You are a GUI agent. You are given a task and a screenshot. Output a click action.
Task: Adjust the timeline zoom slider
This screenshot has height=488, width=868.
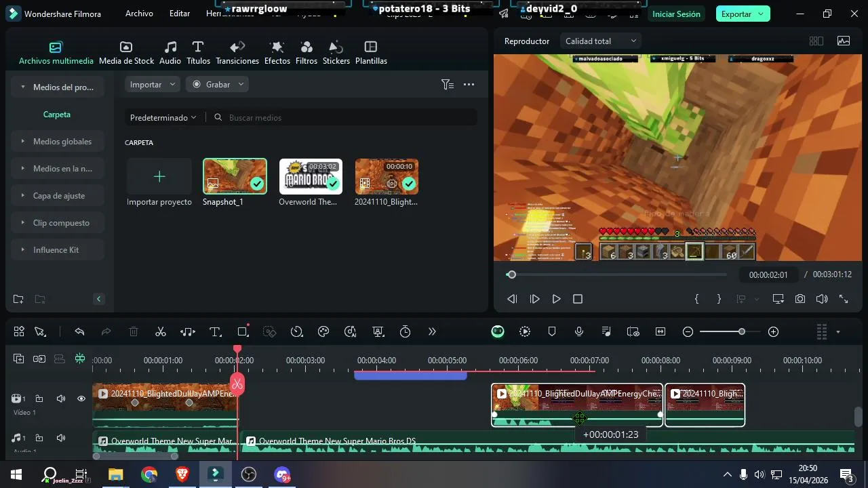[x=742, y=331]
